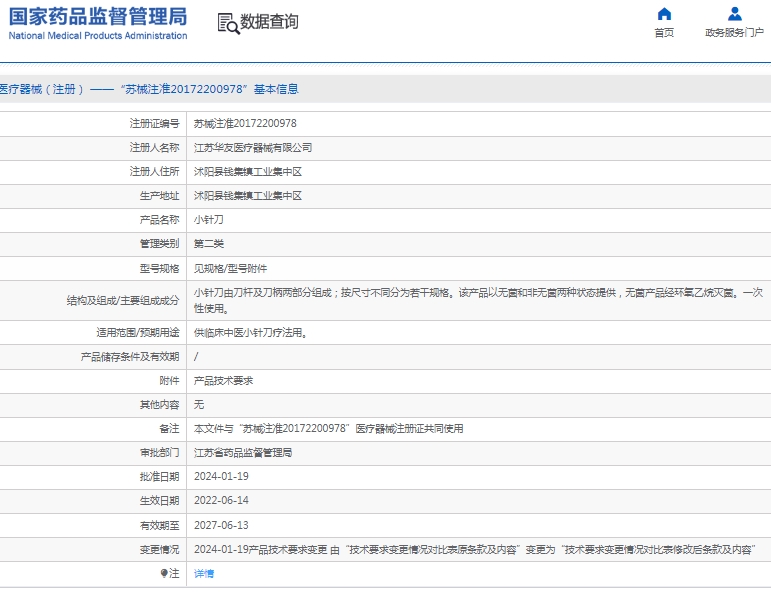The height and width of the screenshot is (595, 771).
Task: Click the 首页 home icon
Action: click(664, 14)
